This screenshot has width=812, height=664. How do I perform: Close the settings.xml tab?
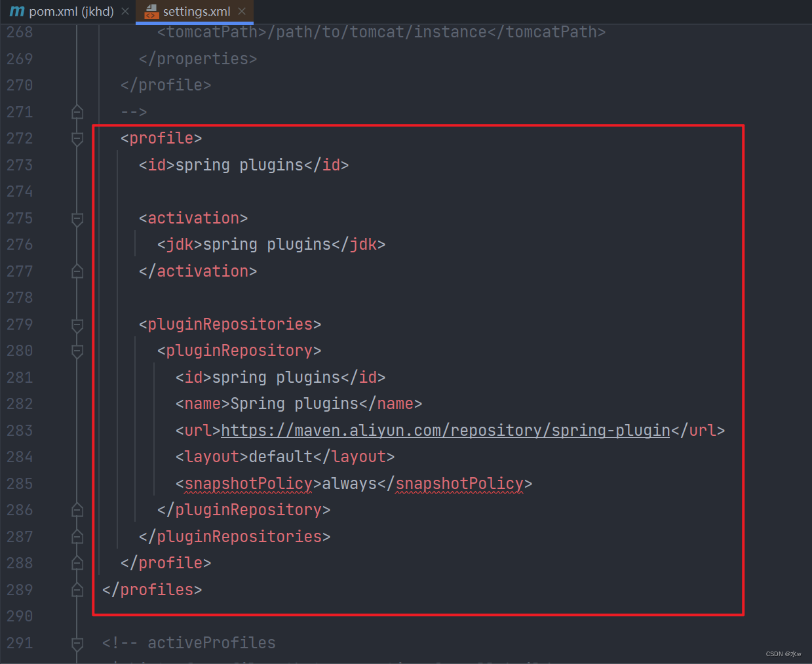[242, 12]
